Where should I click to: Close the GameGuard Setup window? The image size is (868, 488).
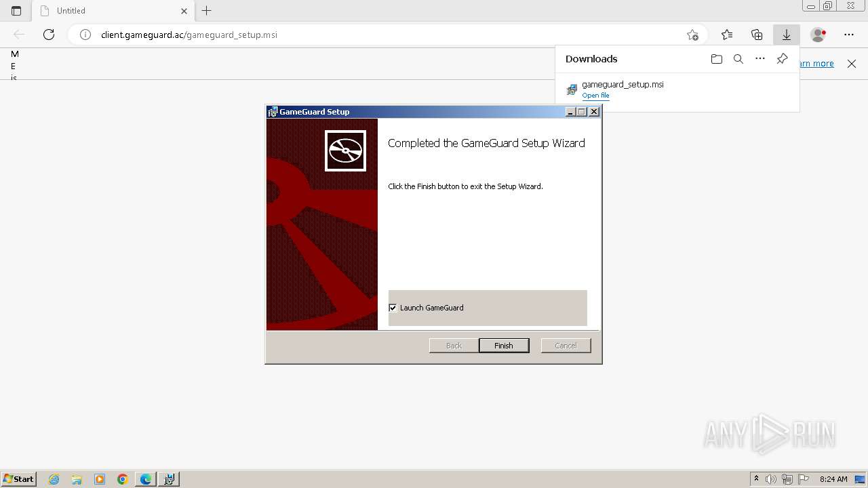pos(594,112)
